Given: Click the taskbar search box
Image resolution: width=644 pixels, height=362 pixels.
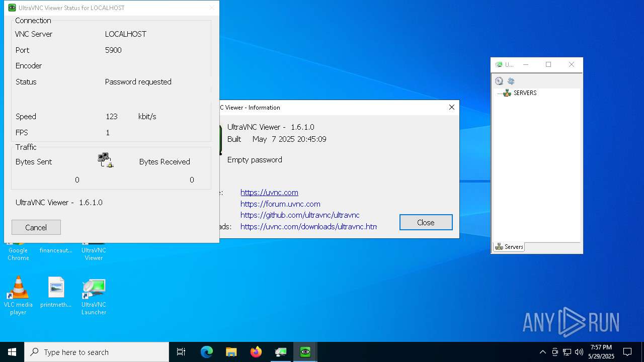Looking at the screenshot, I should [x=97, y=352].
